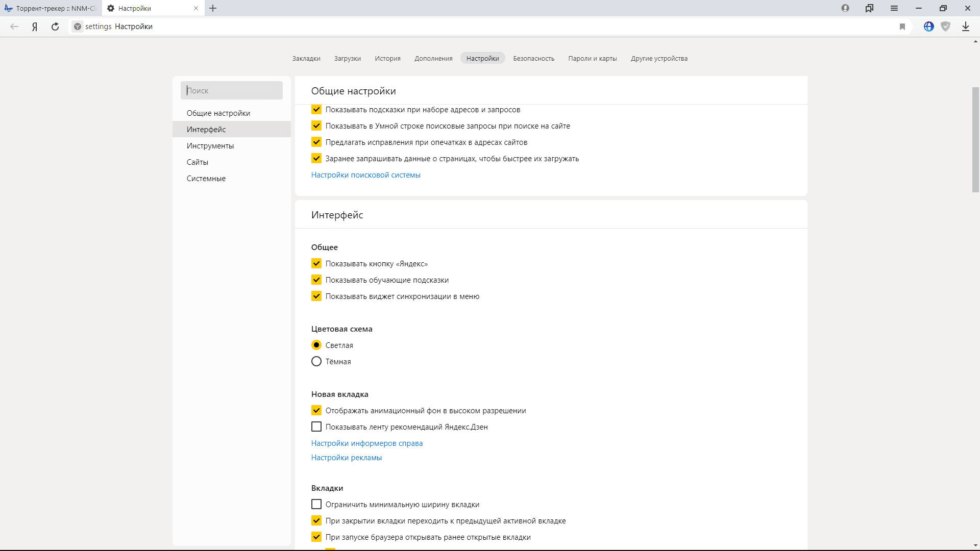Viewport: 980px width, 551px height.
Task: Uncheck Показывать виджет синхронизации в меню
Action: (316, 296)
